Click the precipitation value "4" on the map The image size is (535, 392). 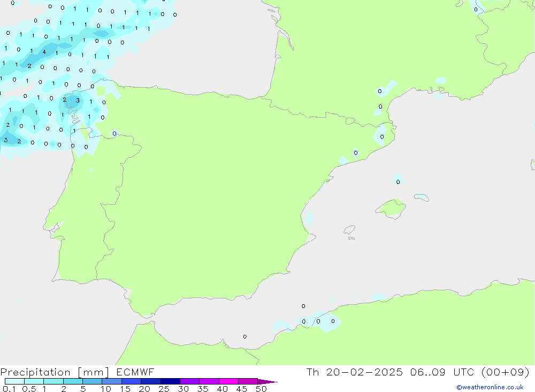pos(44,52)
